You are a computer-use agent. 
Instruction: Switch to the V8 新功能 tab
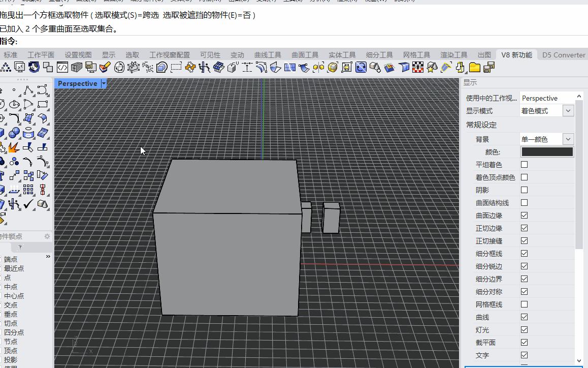click(516, 54)
